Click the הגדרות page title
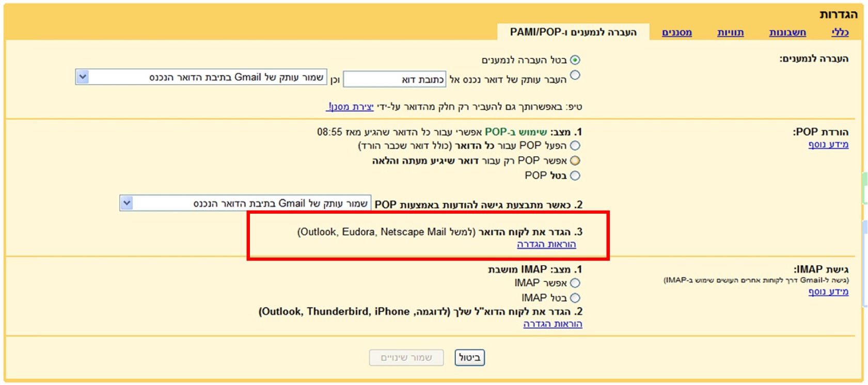Image resolution: width=868 pixels, height=385 pixels. 839,14
